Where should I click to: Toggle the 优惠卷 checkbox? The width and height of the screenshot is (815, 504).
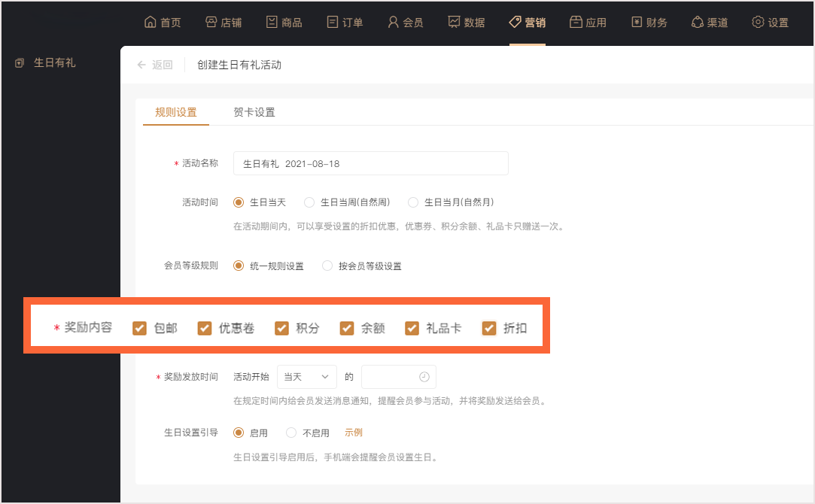[205, 328]
